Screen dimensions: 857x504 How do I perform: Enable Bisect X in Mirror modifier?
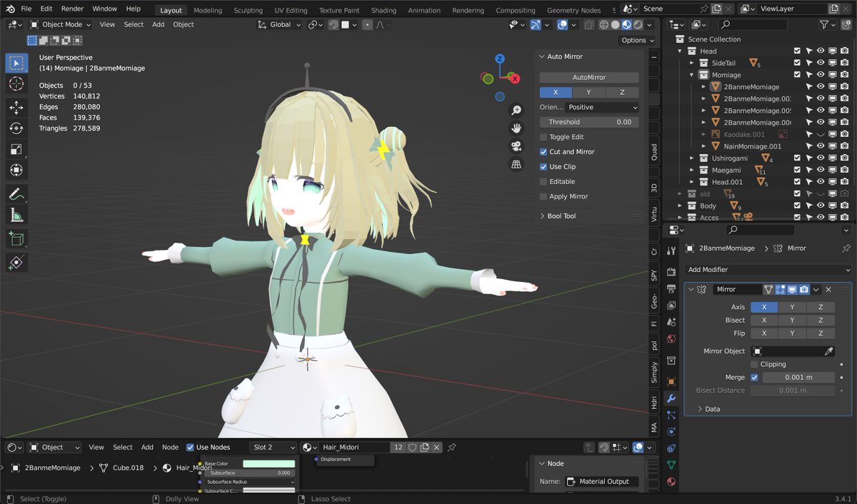point(764,320)
